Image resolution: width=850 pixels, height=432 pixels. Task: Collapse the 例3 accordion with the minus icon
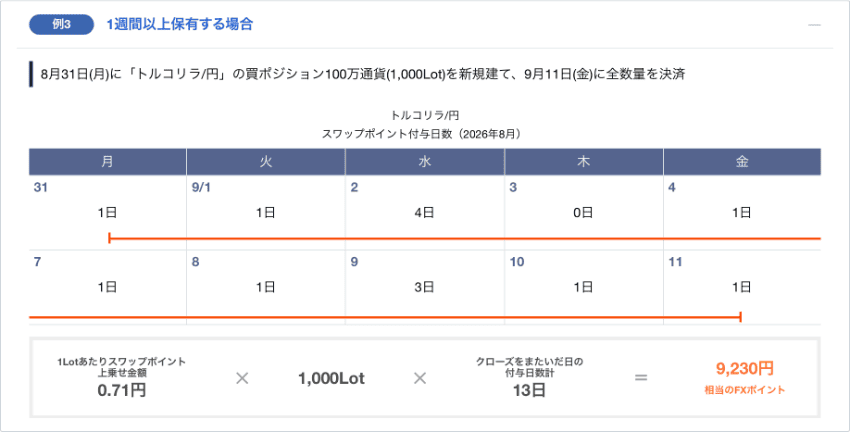814,25
